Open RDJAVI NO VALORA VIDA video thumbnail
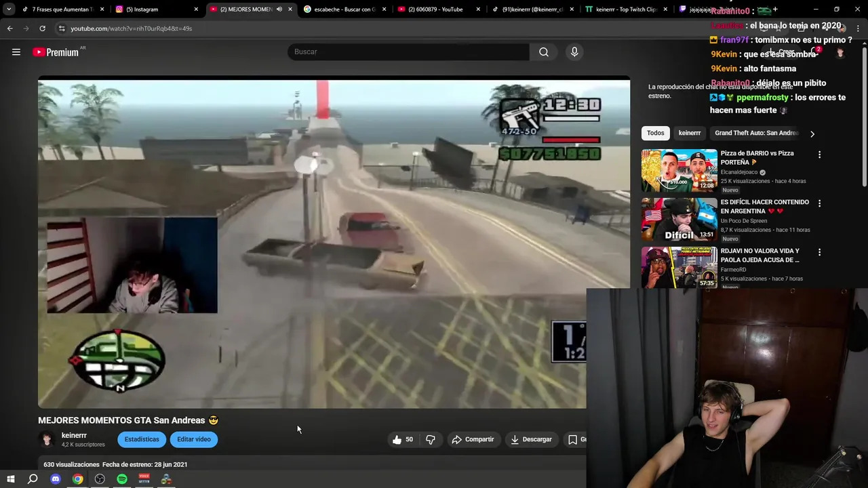868x488 pixels. (x=679, y=268)
